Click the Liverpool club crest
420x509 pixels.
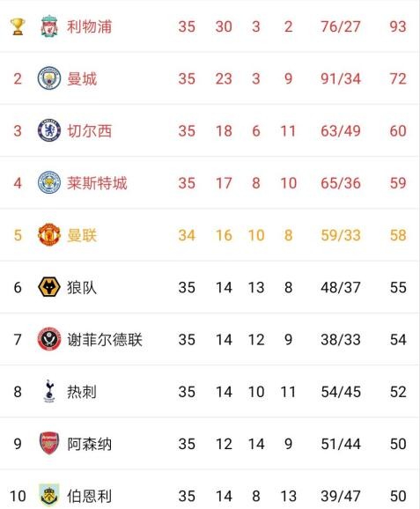tap(49, 26)
